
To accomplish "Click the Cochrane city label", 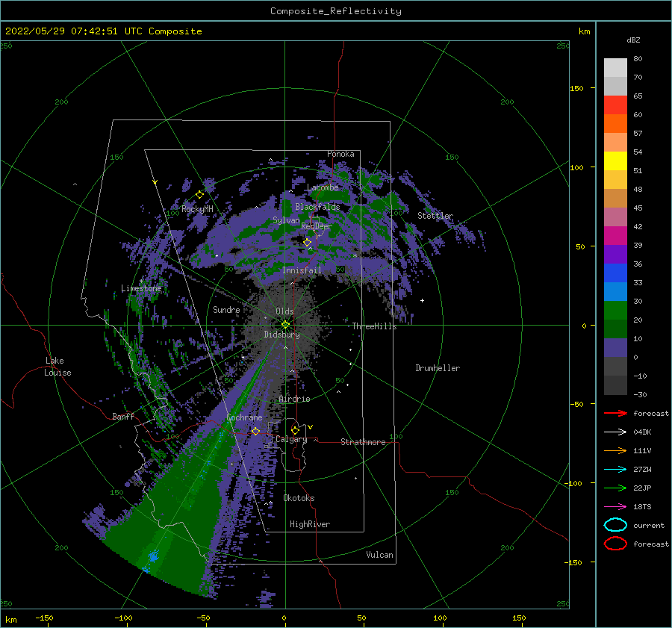I will point(244,417).
